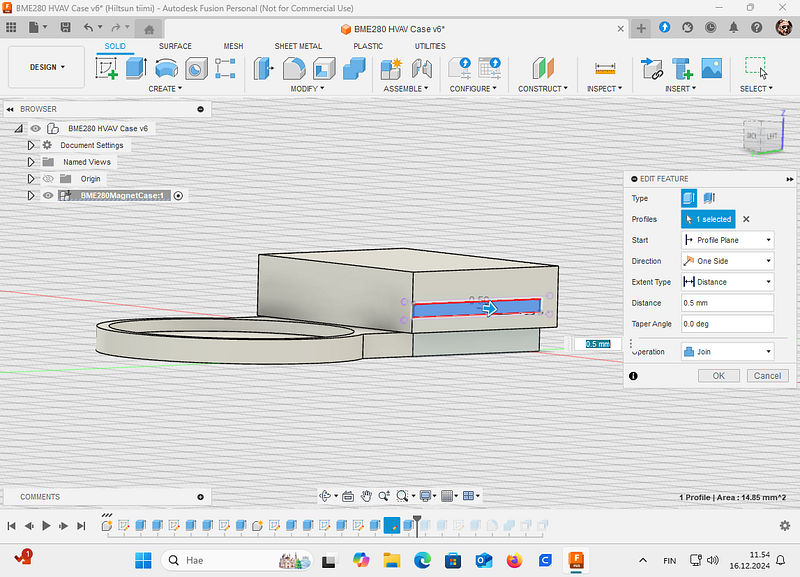Click the Look At navigation icon

[348, 496]
